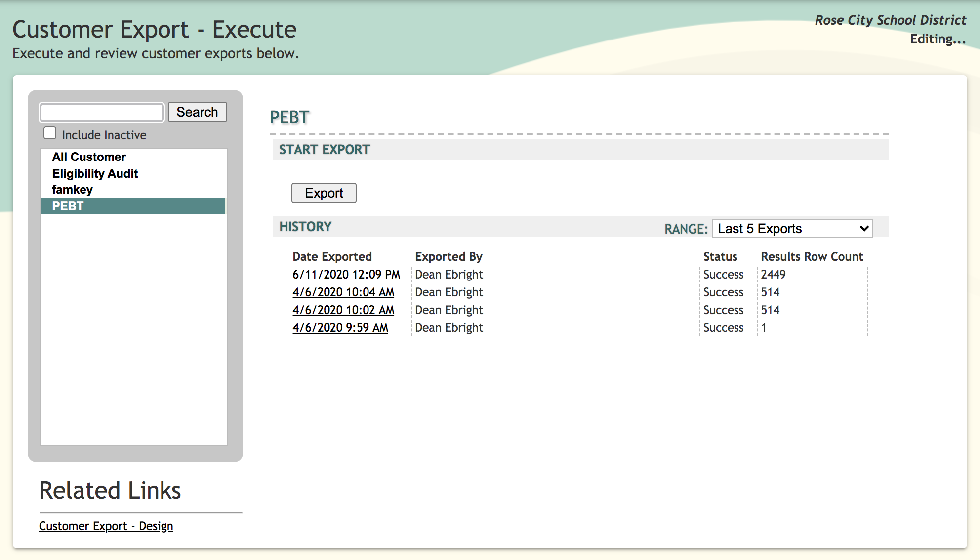Open Customer Export - Design link
Image resolution: width=980 pixels, height=560 pixels.
tap(106, 526)
